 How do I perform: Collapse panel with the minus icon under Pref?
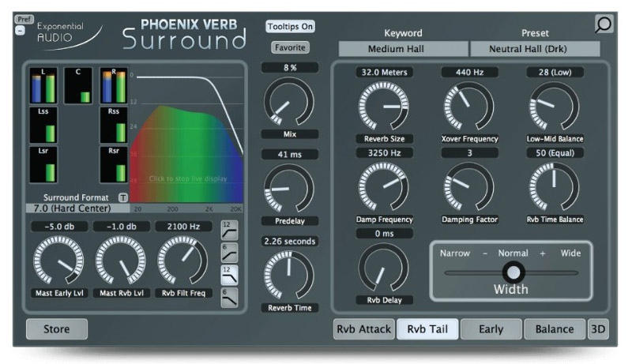coord(20,30)
